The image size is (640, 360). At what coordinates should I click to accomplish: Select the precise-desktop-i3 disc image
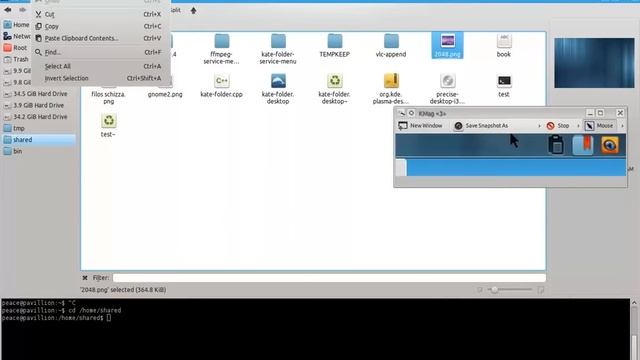click(447, 81)
